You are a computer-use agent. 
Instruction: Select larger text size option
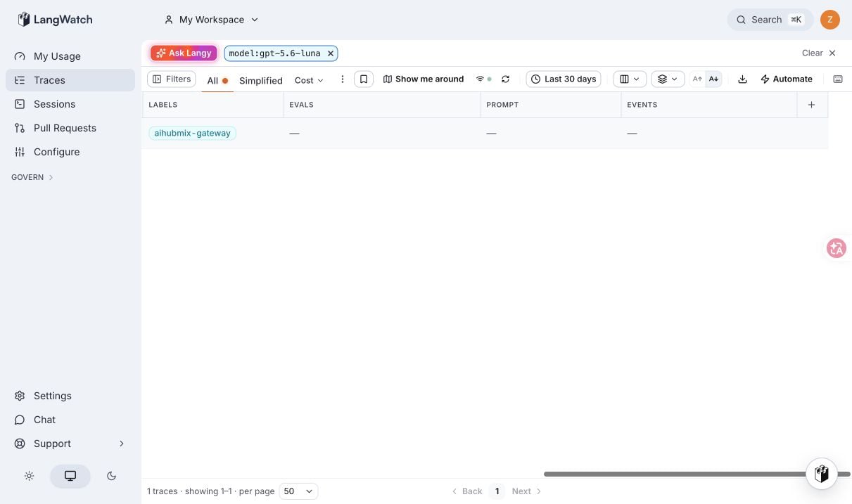713,79
